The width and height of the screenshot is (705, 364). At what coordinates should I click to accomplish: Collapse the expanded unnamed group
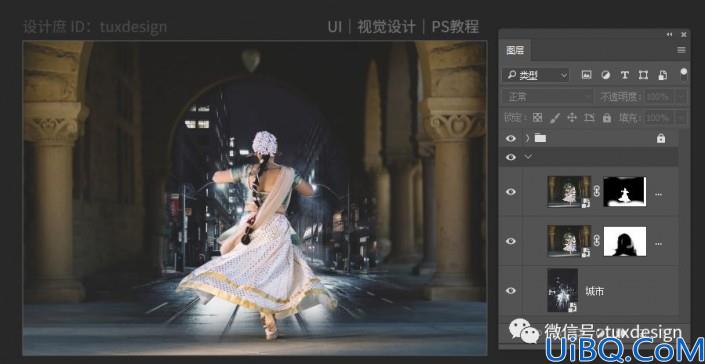[528, 157]
